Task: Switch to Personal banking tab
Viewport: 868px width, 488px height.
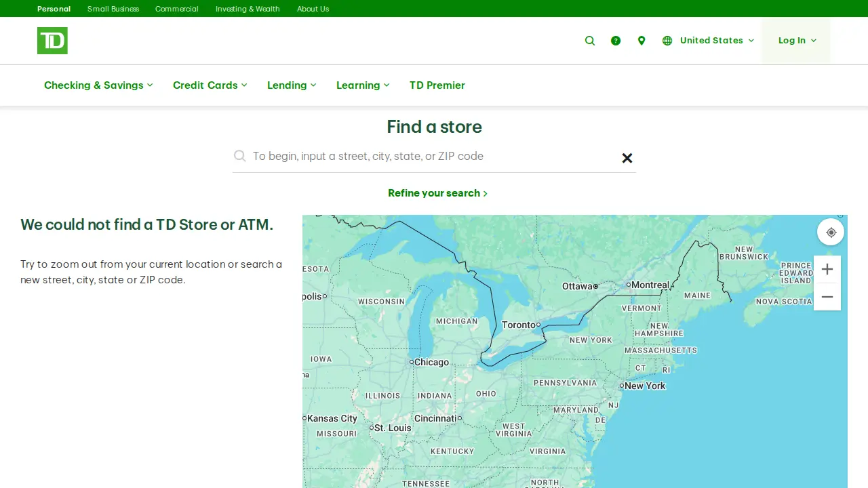Action: click(x=54, y=9)
